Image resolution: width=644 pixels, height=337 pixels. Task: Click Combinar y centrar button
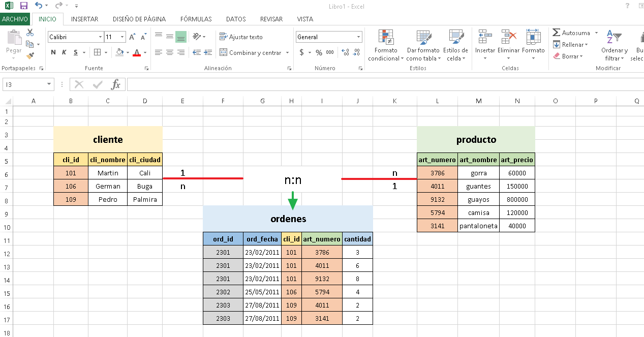click(x=254, y=52)
